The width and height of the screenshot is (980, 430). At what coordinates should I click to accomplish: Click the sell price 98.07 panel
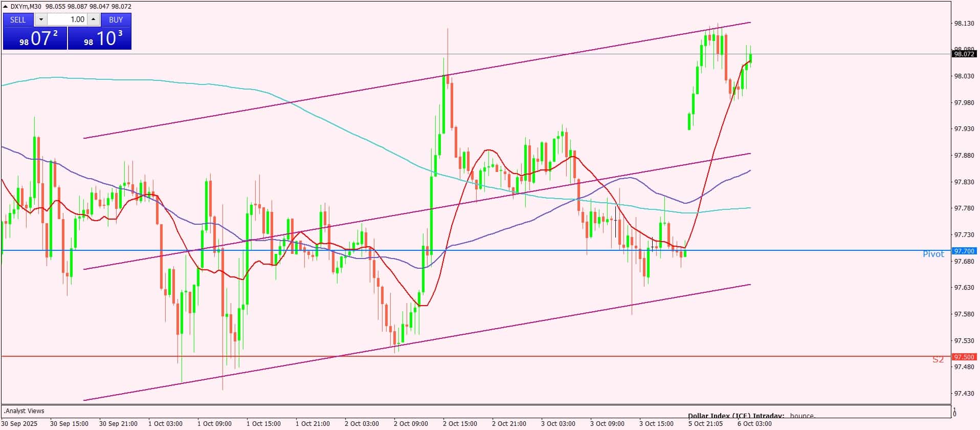tap(35, 38)
